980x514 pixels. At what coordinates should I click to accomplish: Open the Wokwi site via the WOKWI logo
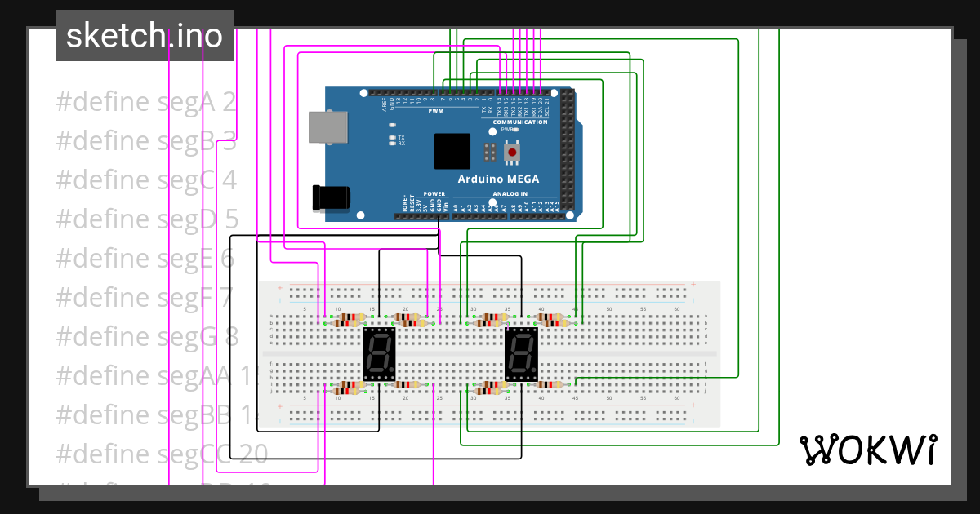coord(868,449)
